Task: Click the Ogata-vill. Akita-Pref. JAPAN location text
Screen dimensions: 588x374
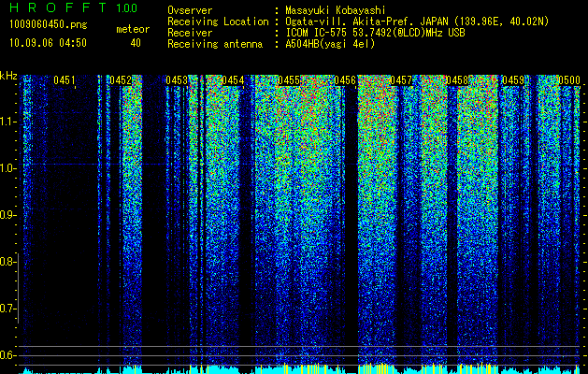Action: click(x=417, y=22)
